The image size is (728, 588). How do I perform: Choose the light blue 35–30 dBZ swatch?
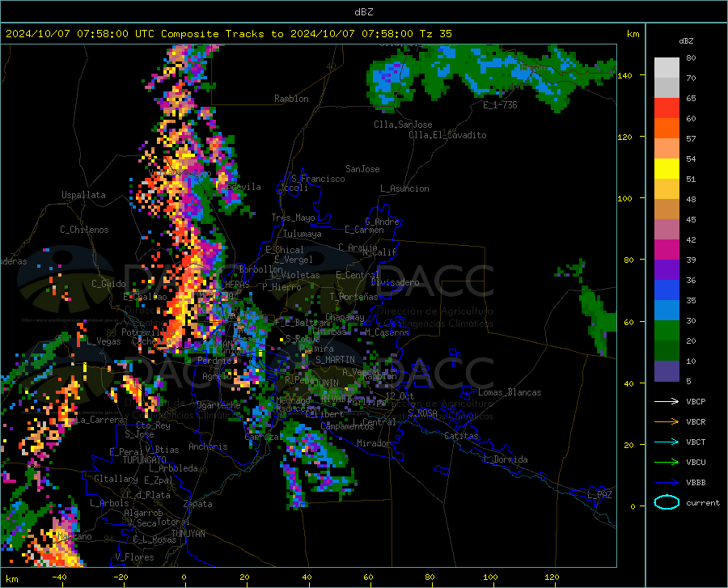[667, 311]
